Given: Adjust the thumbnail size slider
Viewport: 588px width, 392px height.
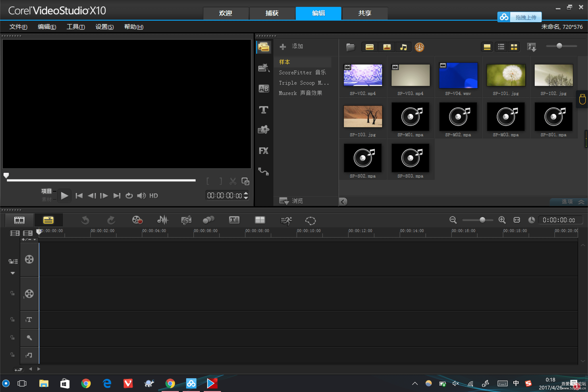Looking at the screenshot, I should (561, 46).
